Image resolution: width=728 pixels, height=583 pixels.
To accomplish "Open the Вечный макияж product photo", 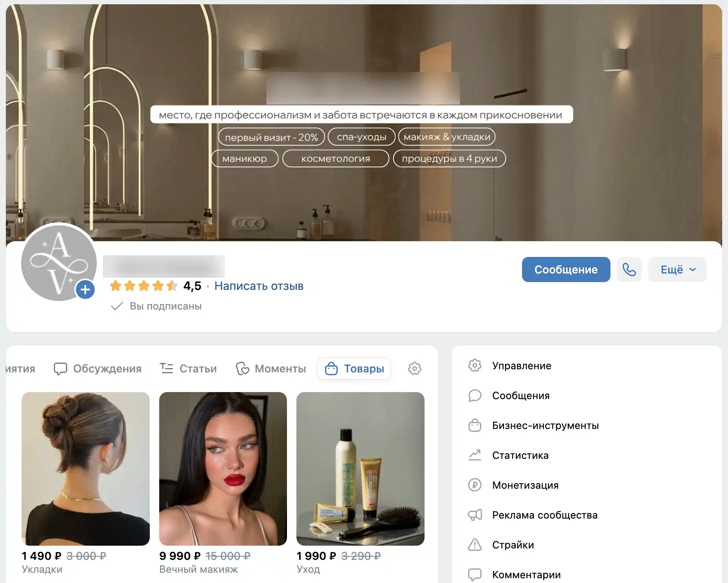I will (223, 469).
